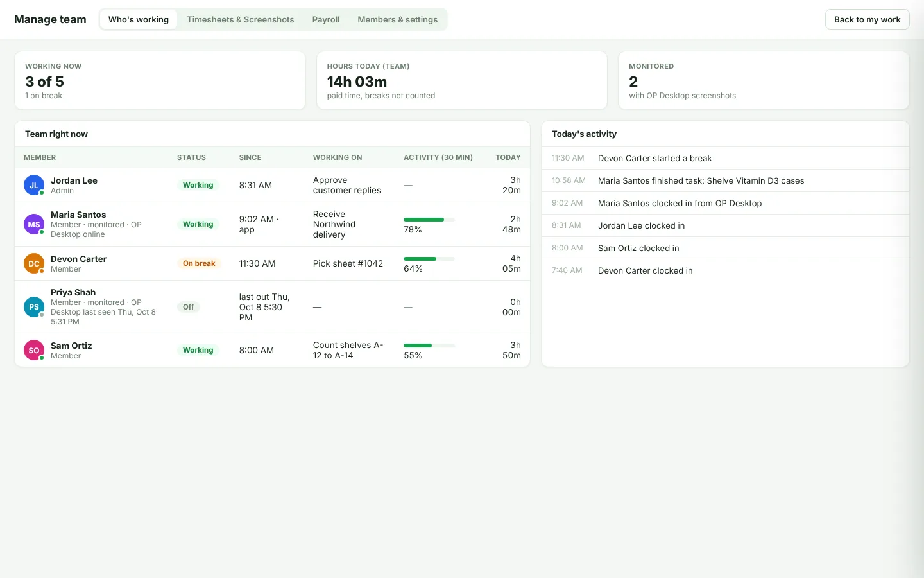924x578 pixels.
Task: Switch to Timesheets & Screenshots tab
Action: pyautogui.click(x=241, y=19)
